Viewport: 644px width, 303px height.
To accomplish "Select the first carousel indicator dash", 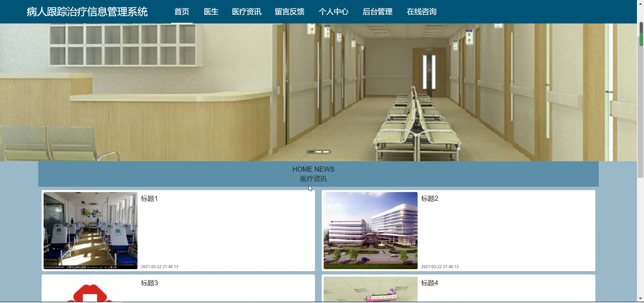I will click(x=311, y=152).
